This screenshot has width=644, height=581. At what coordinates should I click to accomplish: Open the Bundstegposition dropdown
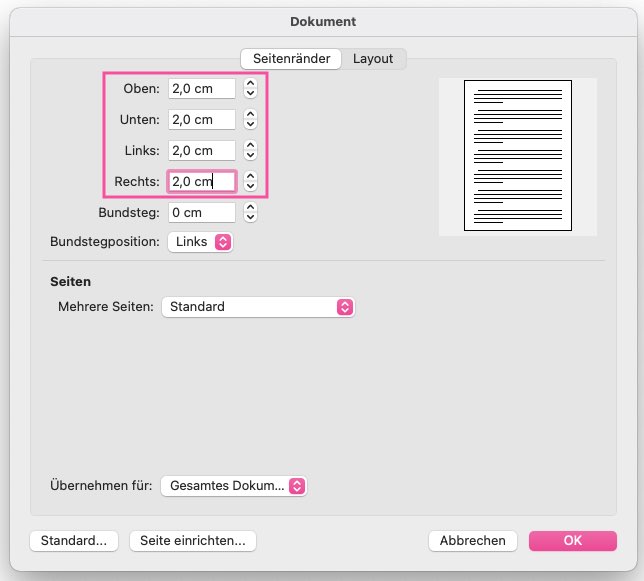pyautogui.click(x=200, y=242)
